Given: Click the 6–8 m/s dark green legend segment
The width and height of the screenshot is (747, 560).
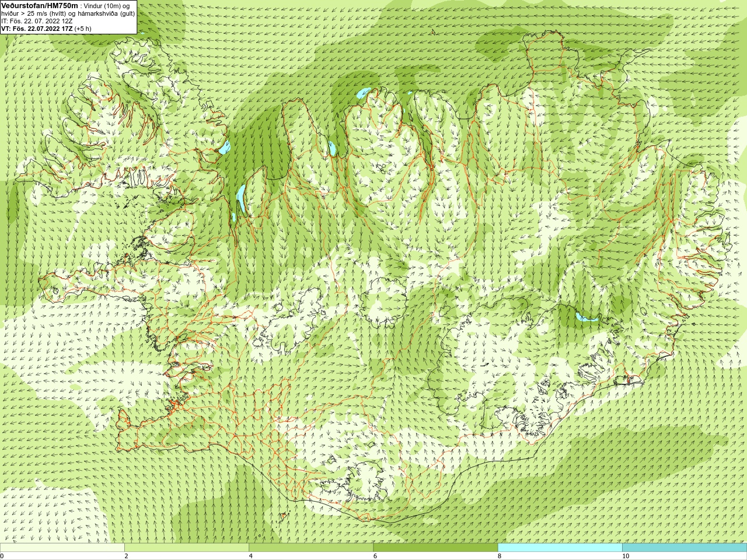Looking at the screenshot, I should 435,548.
